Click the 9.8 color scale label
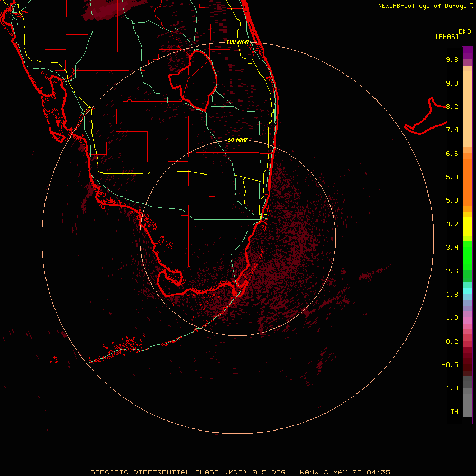The width and height of the screenshot is (476, 476). click(x=452, y=59)
